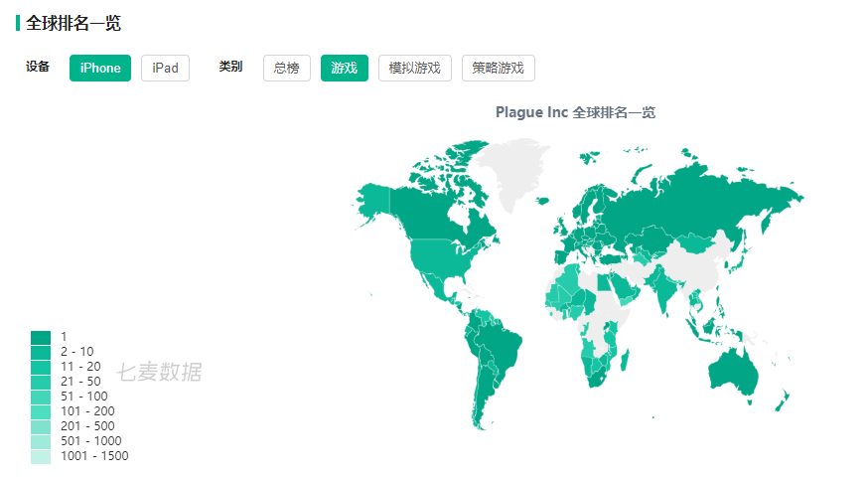
Task: Click the 1001 - 1500 legend swatch
Action: click(41, 456)
